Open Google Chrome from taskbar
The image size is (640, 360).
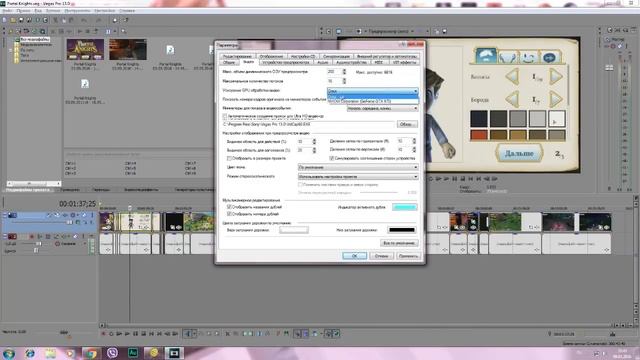point(91,353)
